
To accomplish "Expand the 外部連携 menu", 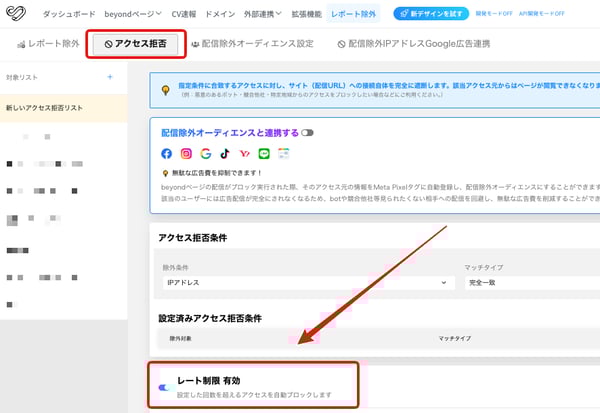I will (x=264, y=14).
